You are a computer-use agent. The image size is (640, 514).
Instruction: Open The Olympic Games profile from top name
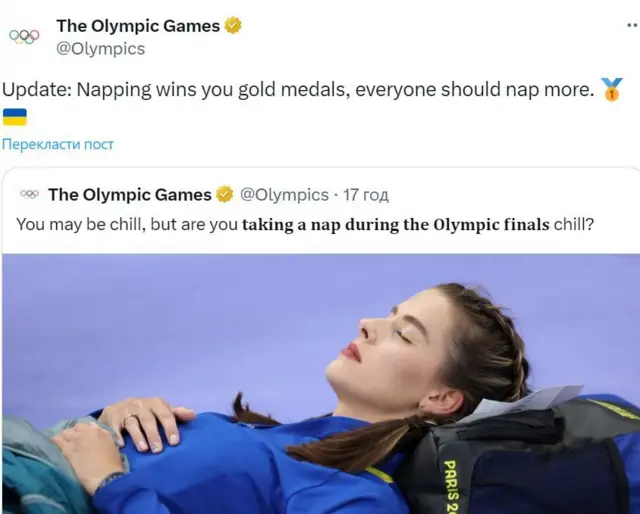click(x=137, y=27)
